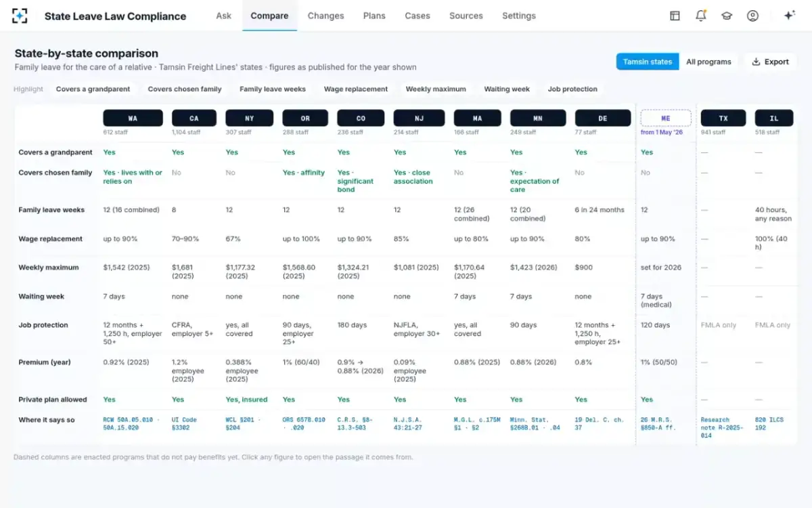The image size is (812, 508).
Task: Toggle Family leave weeks highlight chip
Action: (273, 89)
